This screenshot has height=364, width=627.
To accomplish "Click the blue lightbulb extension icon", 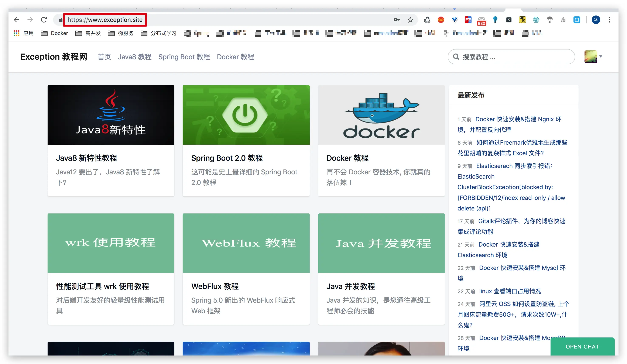I will click(x=495, y=20).
